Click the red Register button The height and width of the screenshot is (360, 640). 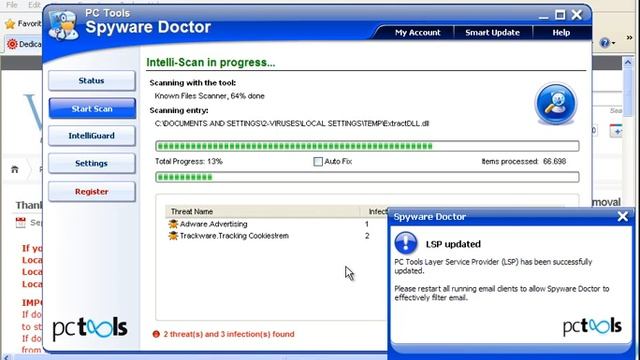92,191
